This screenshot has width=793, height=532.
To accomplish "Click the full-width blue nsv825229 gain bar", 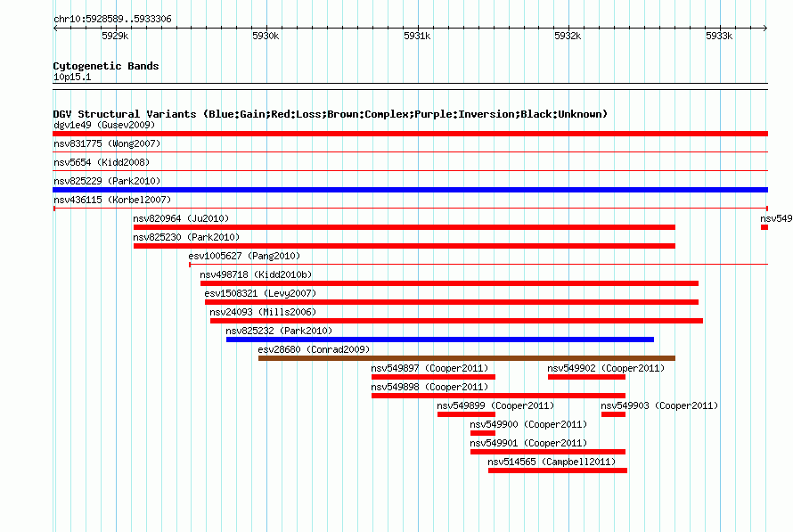I will coord(410,190).
